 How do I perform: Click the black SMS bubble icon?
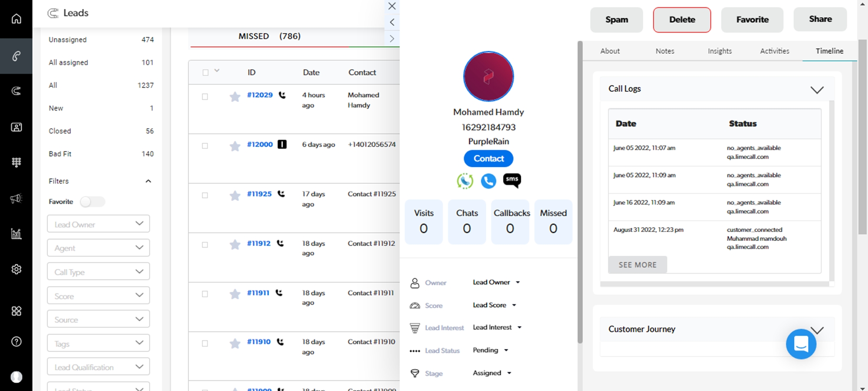[x=512, y=180]
